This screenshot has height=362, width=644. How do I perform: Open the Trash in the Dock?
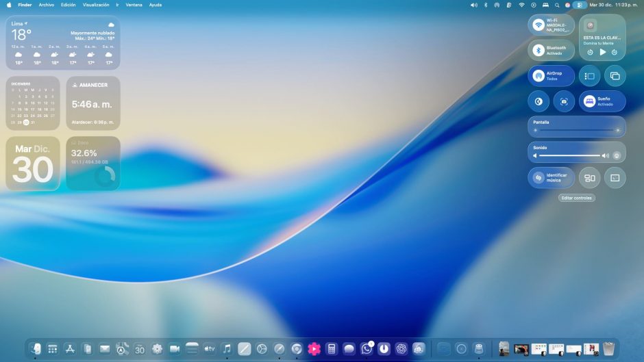(609, 349)
